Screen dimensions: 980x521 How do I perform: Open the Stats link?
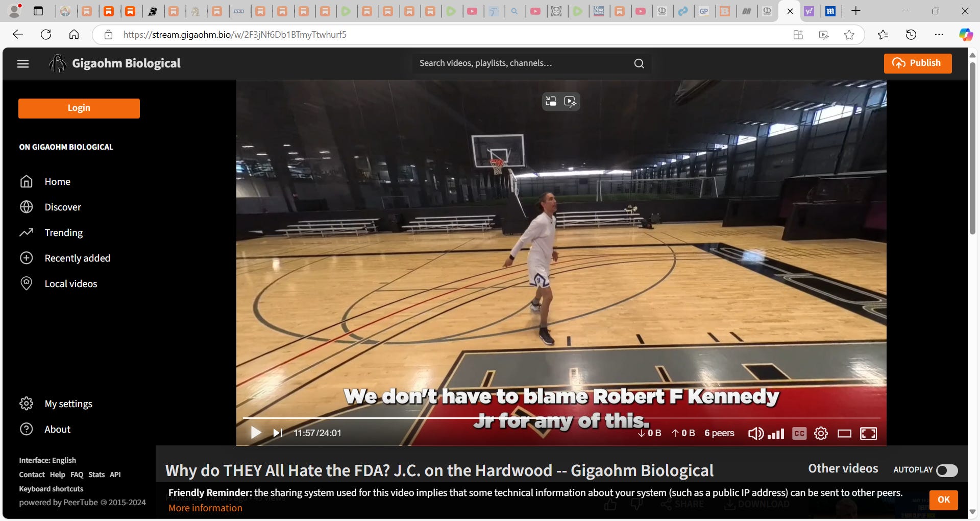(96, 475)
